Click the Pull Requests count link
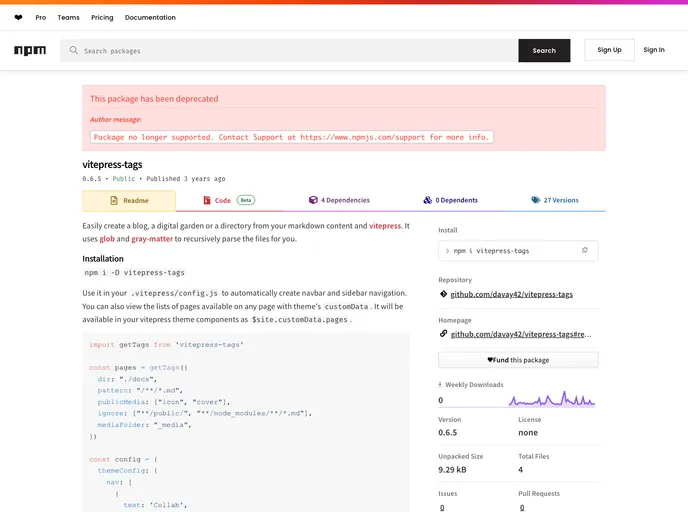The height and width of the screenshot is (512, 688). [522, 508]
